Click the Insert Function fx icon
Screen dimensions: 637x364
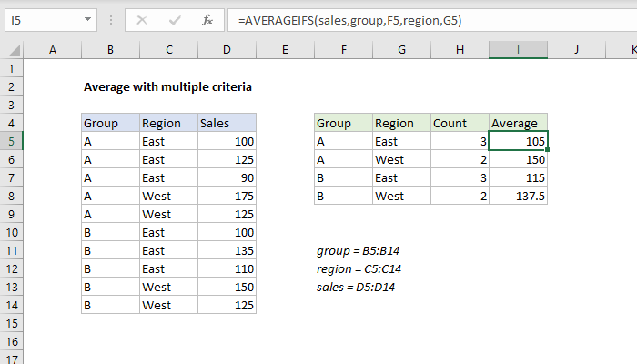[x=207, y=18]
